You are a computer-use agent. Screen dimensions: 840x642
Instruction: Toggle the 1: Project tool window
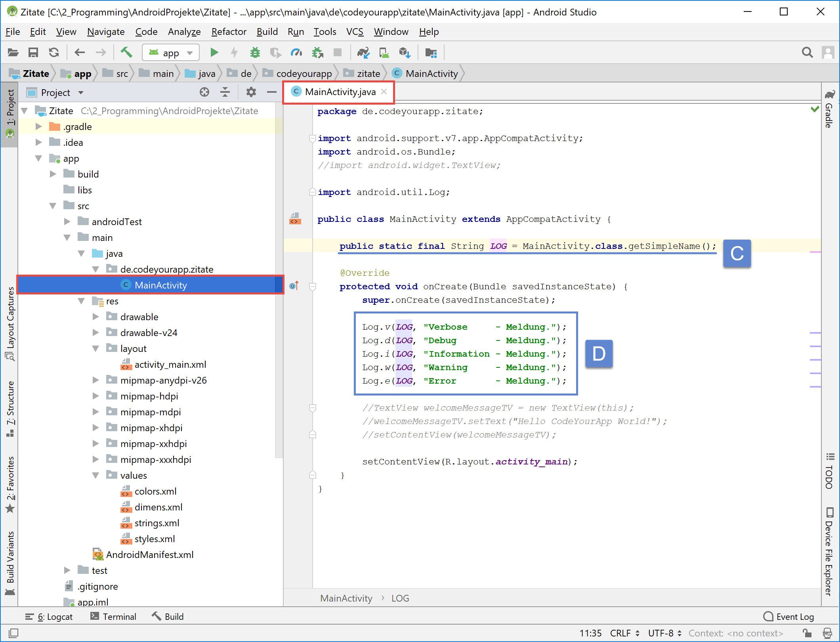pos(10,114)
